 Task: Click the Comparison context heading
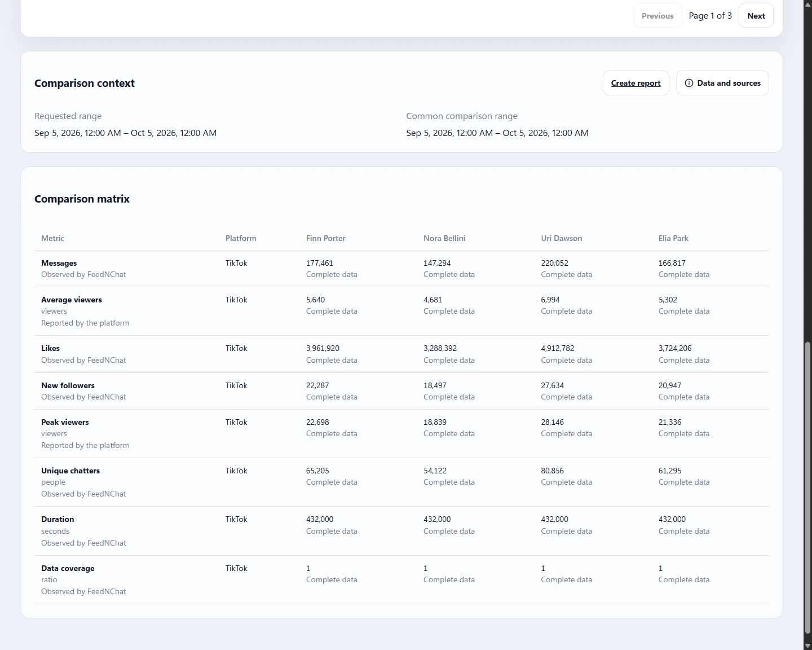[x=85, y=83]
